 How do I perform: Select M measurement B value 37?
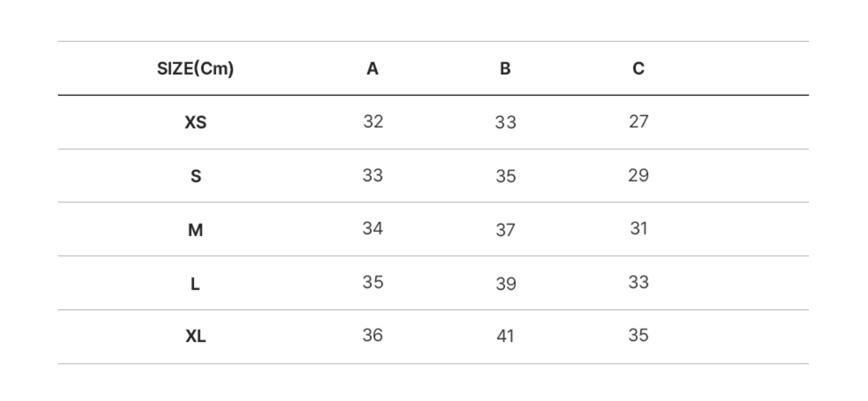(x=505, y=230)
